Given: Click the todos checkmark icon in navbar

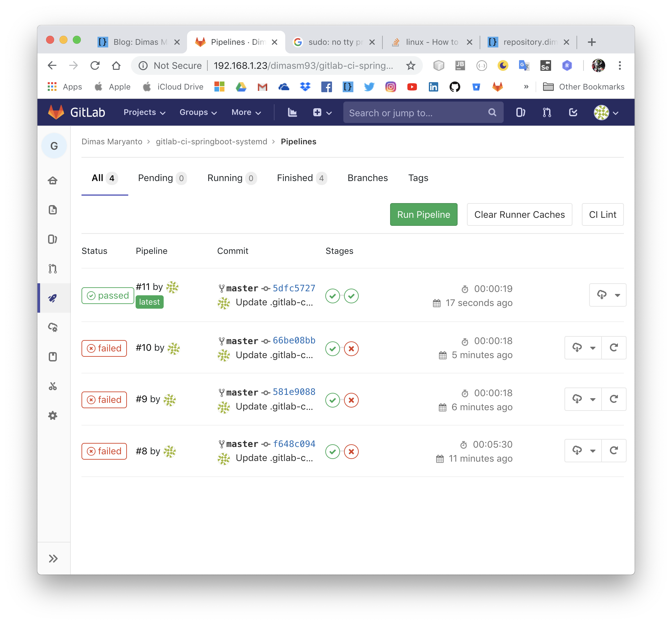Looking at the screenshot, I should tap(573, 112).
